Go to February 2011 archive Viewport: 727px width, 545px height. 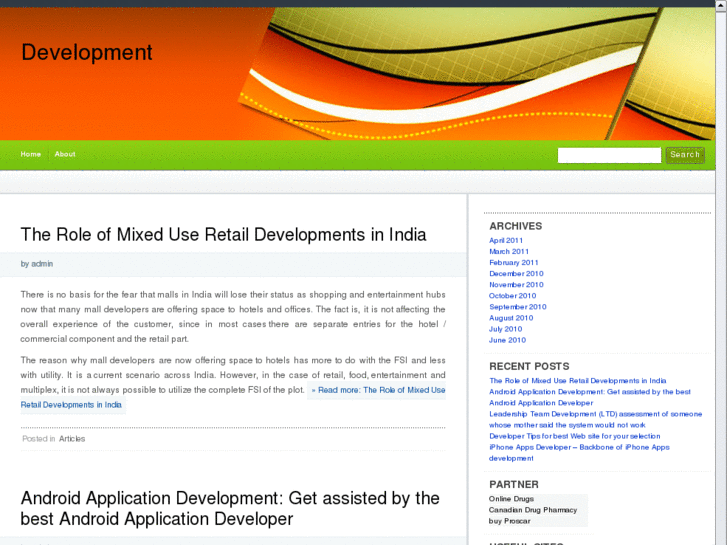tap(514, 263)
